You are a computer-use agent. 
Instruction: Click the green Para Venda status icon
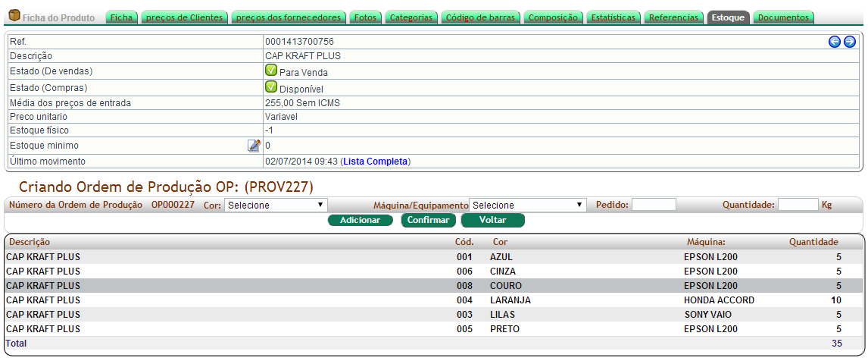coord(271,71)
